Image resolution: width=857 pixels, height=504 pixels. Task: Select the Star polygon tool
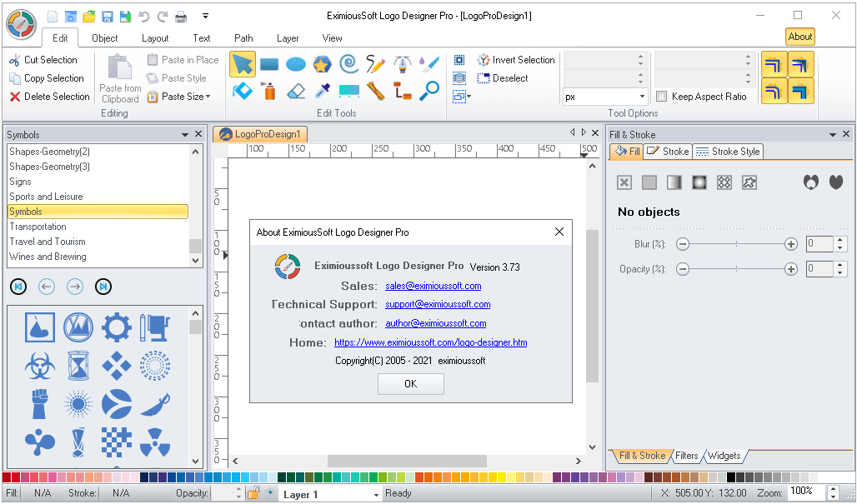(x=323, y=64)
